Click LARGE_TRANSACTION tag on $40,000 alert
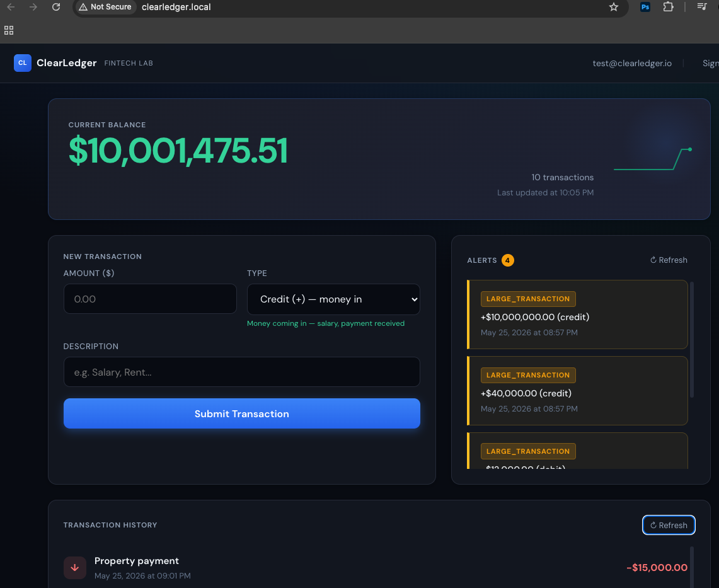Viewport: 719px width, 588px height. [x=528, y=375]
